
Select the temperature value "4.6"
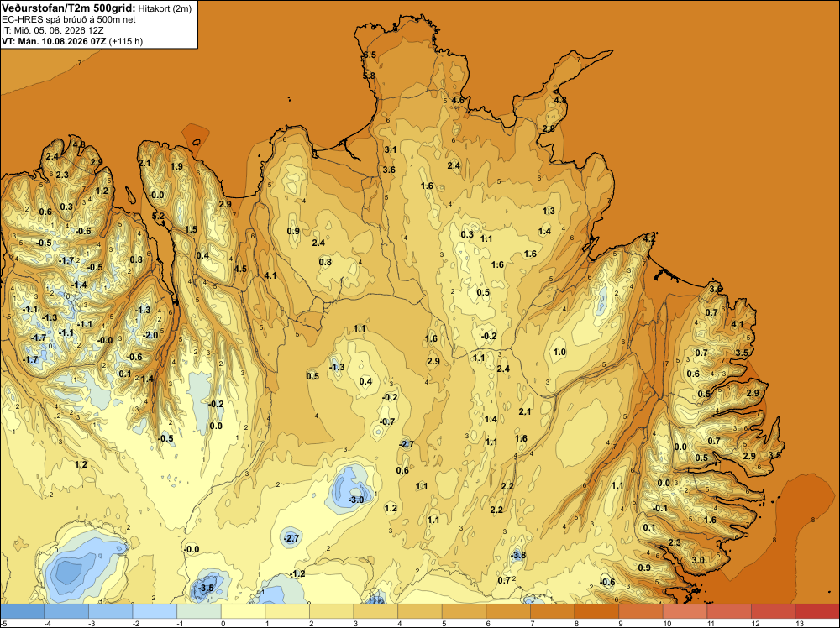458,100
